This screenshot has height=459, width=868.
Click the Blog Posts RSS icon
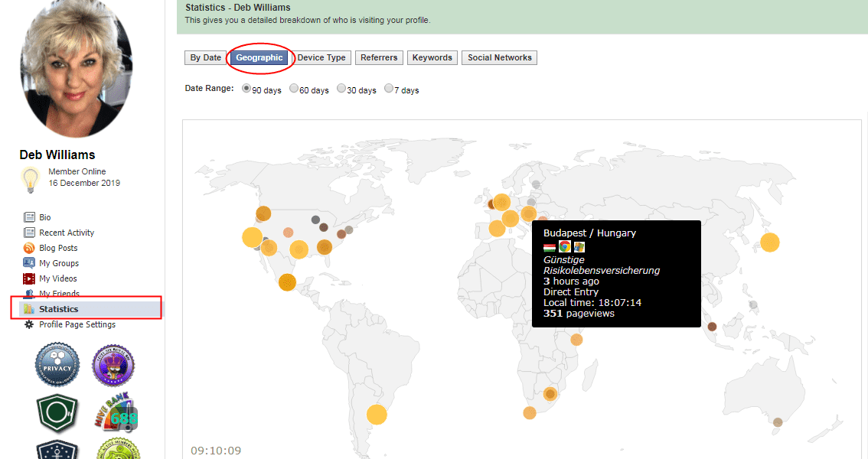(x=29, y=249)
